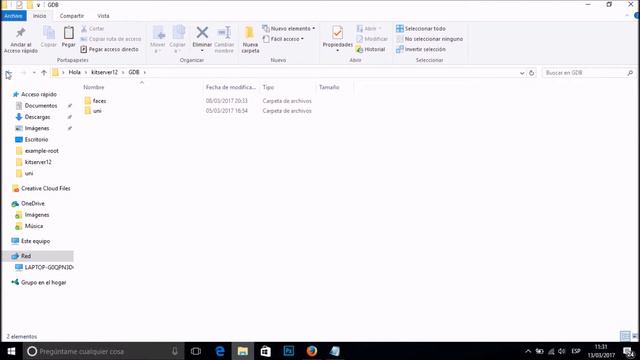Open Escritorio in navigation pane
The width and height of the screenshot is (640, 360).
[x=36, y=140]
